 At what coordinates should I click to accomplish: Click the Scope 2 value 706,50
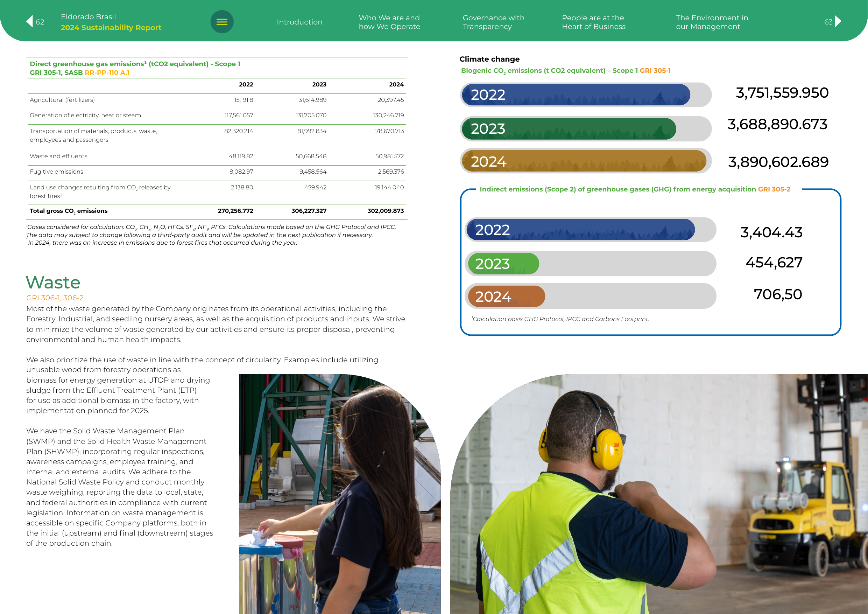778,294
